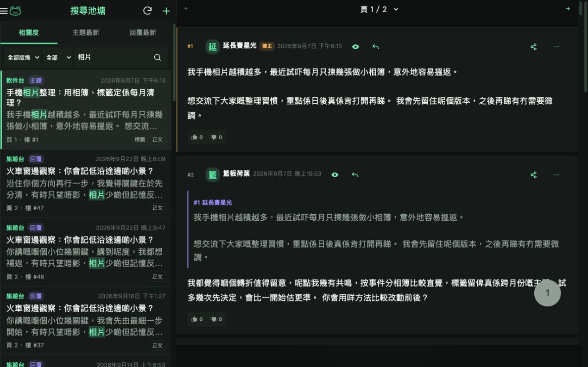This screenshot has height=367, width=588.
Task: Dislike post #2 with the thumbs down
Action: [216, 319]
